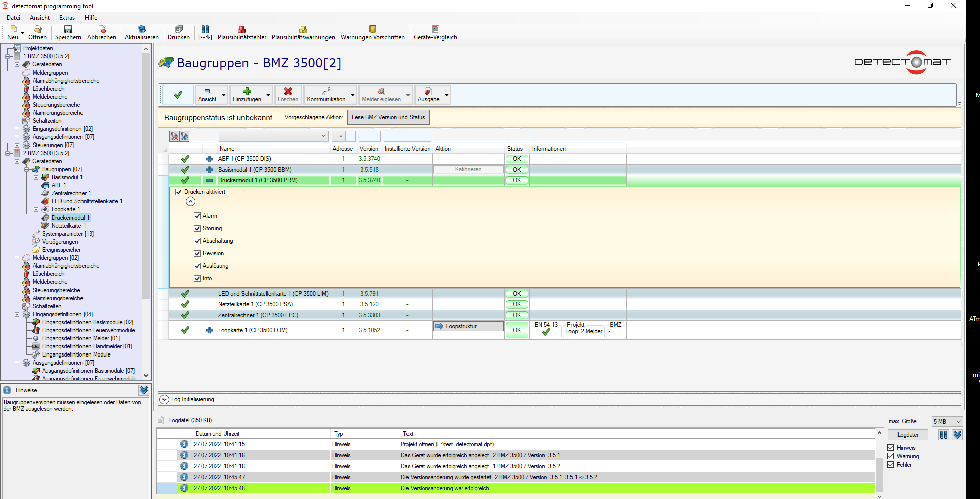980x499 pixels.
Task: Uncheck the Alarm checkbox
Action: click(197, 216)
